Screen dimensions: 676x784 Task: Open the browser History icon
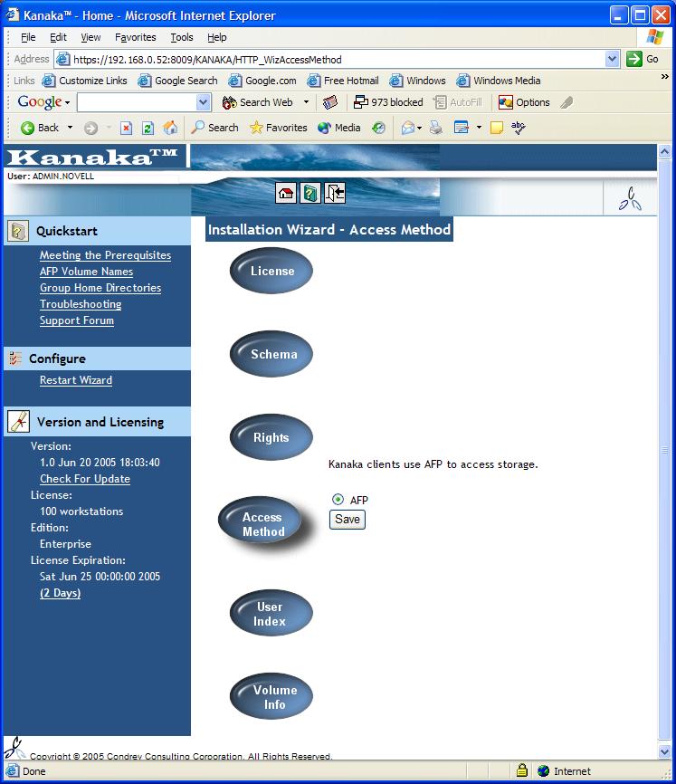click(x=378, y=128)
